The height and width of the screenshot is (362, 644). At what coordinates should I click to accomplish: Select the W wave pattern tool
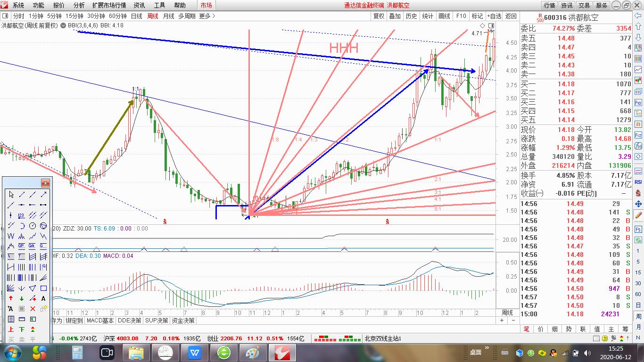coord(11,236)
